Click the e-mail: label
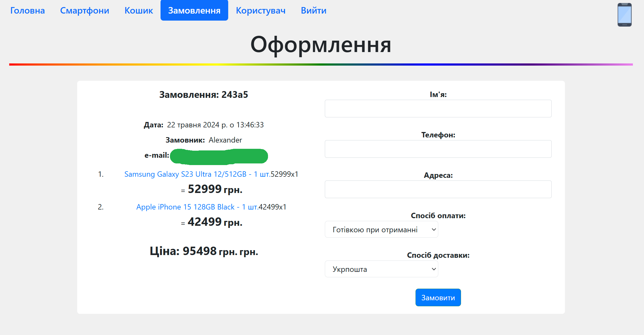Viewport: 644px width, 335px height. 157,155
